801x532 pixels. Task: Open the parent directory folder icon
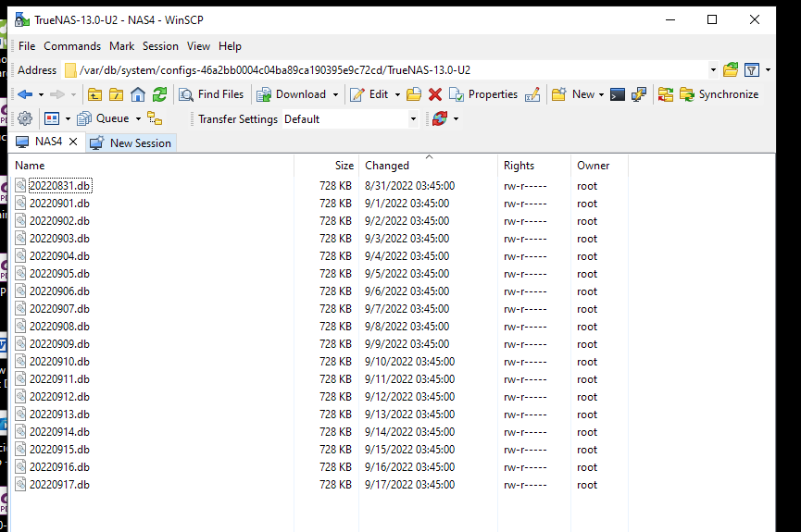tap(94, 94)
